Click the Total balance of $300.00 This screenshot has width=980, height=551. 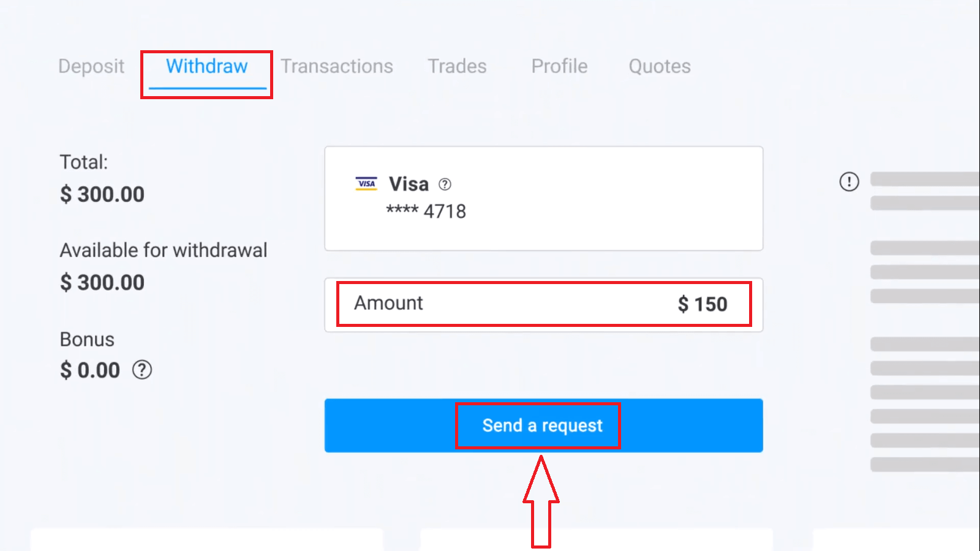(102, 194)
